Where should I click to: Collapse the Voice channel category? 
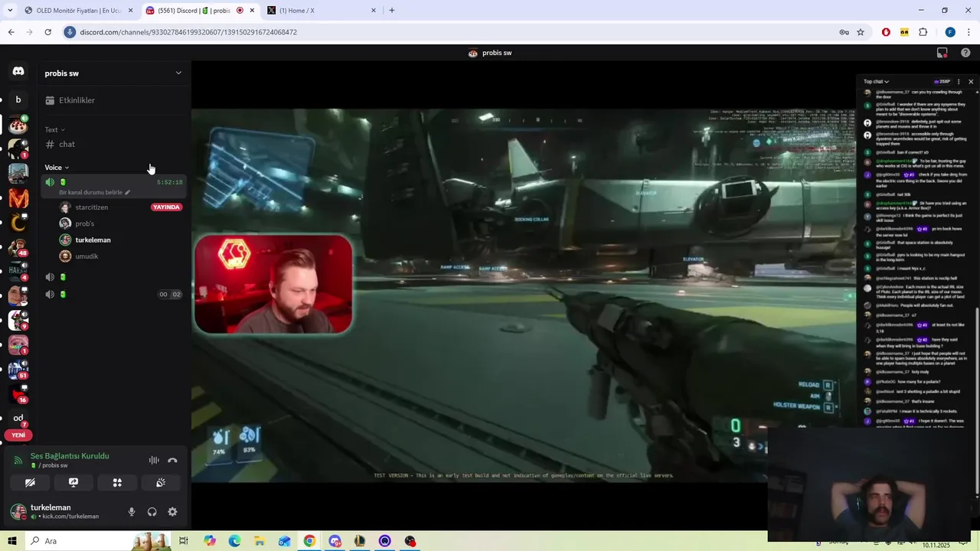57,168
